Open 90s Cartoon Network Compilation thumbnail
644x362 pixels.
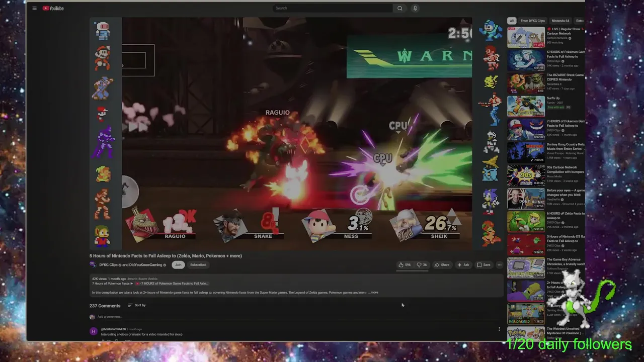click(526, 175)
